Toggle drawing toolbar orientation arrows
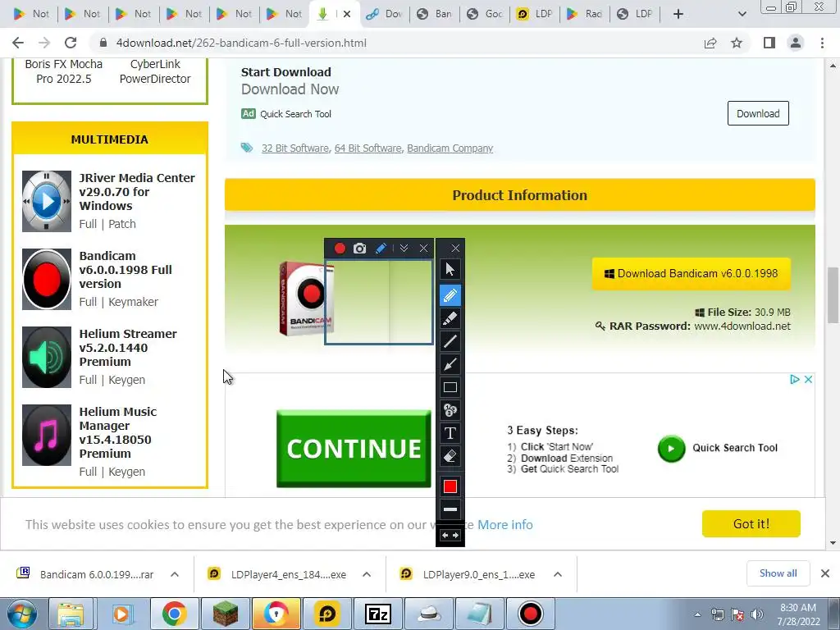This screenshot has height=630, width=840. pos(450,535)
